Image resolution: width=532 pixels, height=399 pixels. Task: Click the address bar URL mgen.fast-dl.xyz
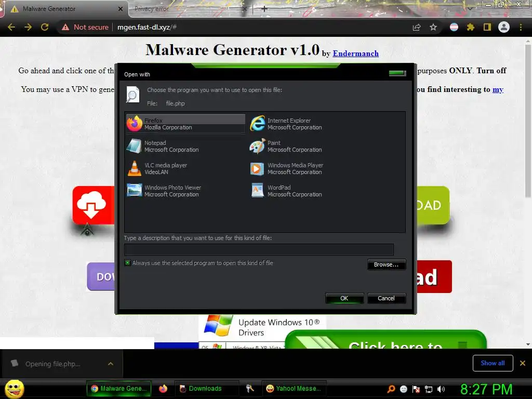point(147,27)
